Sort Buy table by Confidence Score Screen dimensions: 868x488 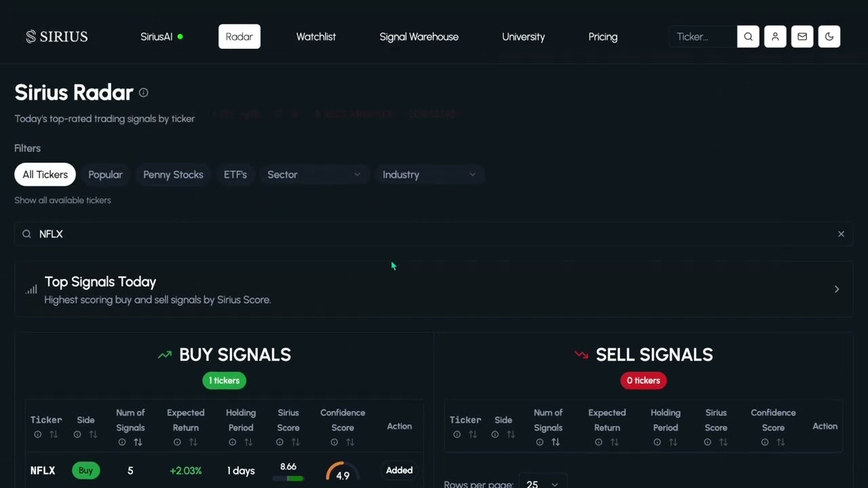click(351, 442)
